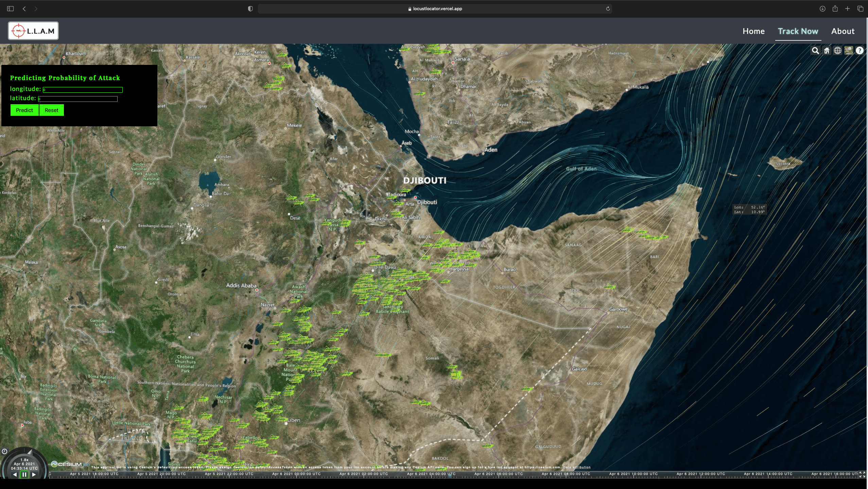868x489 pixels.
Task: Click Safari share icon
Action: pyautogui.click(x=835, y=8)
